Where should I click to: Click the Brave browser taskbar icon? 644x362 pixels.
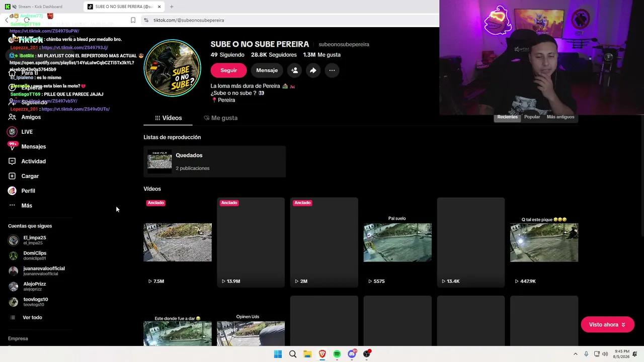point(322,354)
